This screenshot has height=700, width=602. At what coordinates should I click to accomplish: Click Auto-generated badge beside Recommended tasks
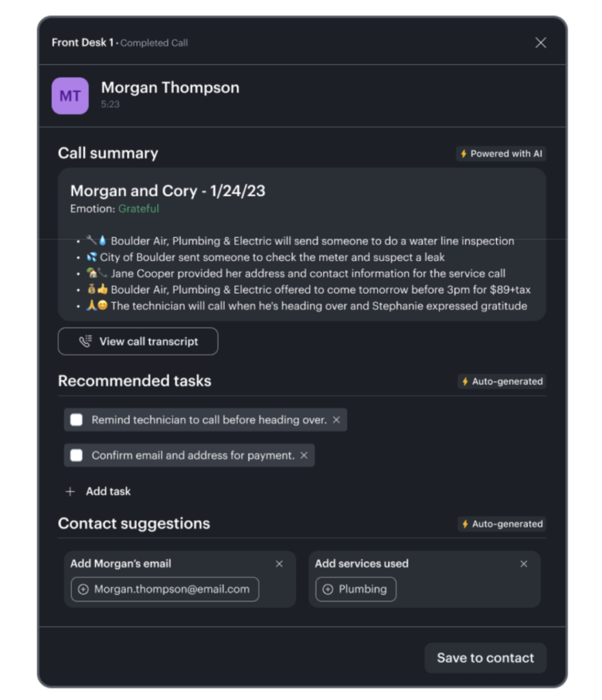pos(502,381)
